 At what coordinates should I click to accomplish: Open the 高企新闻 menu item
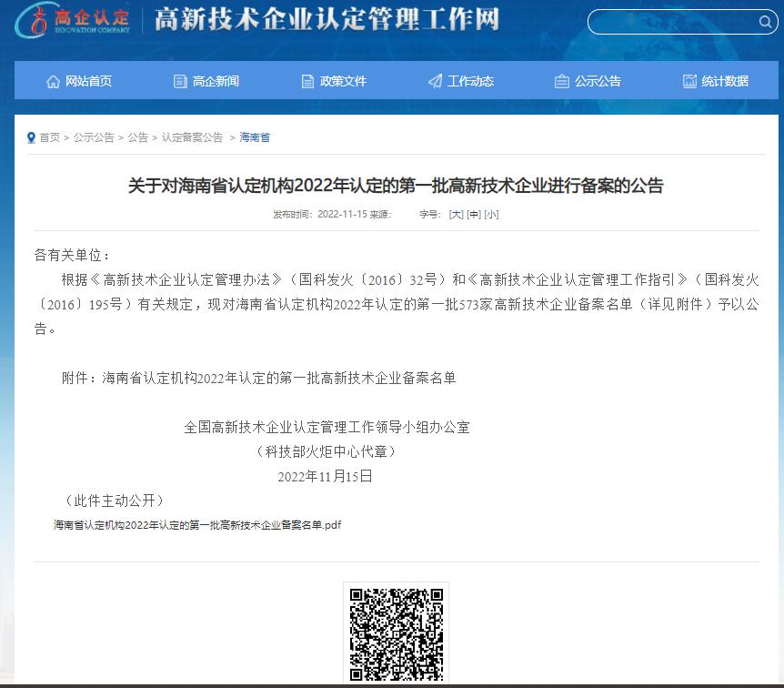[216, 81]
